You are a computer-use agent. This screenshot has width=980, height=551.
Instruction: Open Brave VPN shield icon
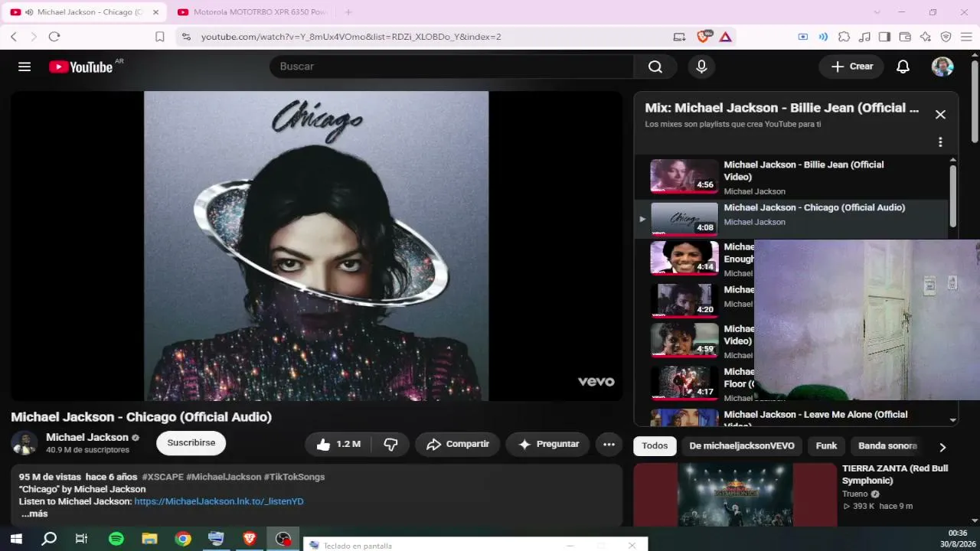[946, 36]
